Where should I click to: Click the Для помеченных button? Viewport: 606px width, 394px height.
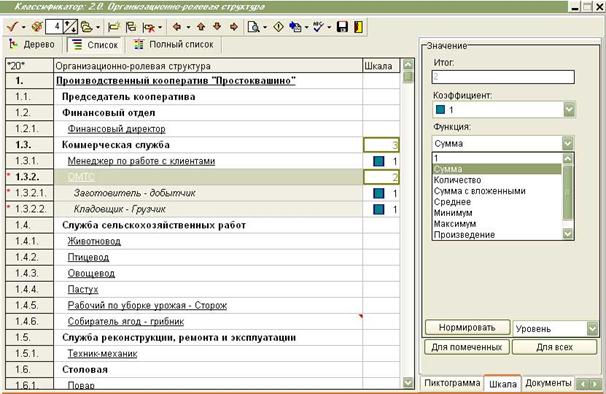pyautogui.click(x=467, y=347)
